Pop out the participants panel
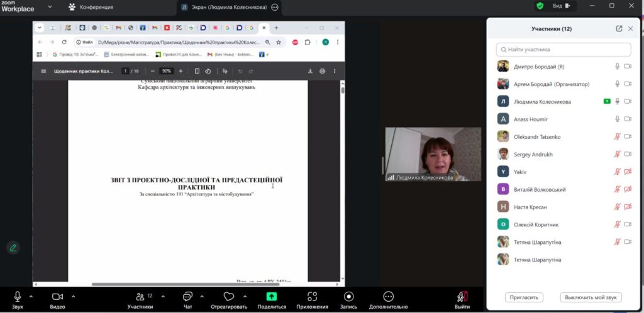 pyautogui.click(x=619, y=28)
